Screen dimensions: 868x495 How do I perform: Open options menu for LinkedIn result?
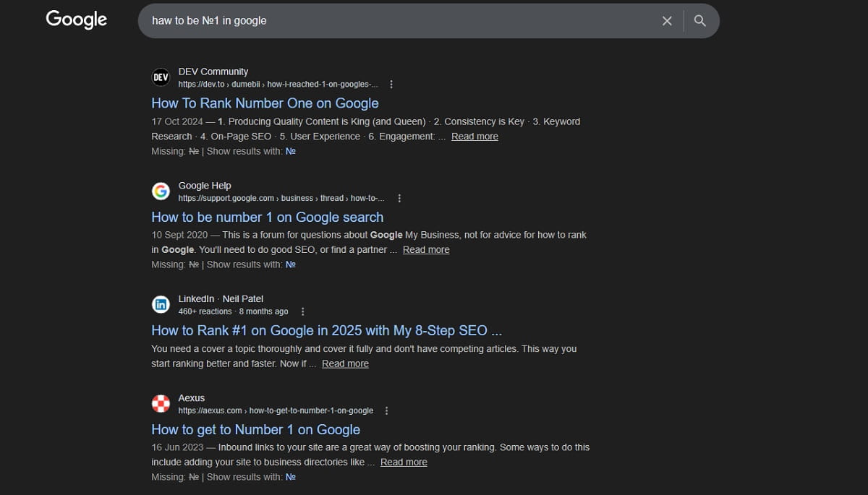(303, 311)
